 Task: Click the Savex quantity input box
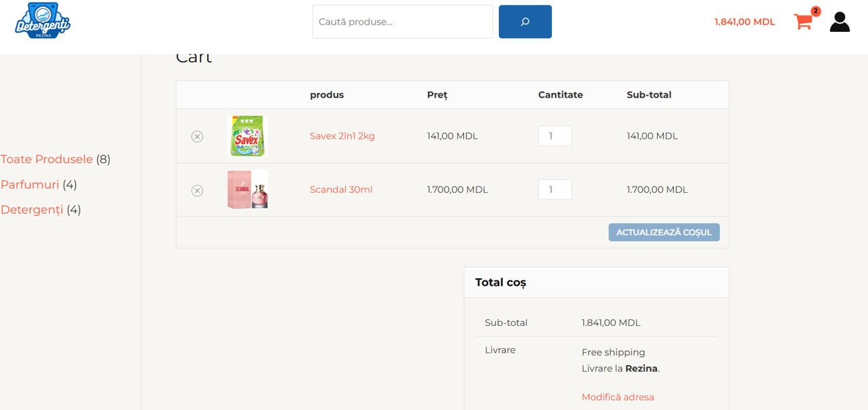(x=555, y=136)
